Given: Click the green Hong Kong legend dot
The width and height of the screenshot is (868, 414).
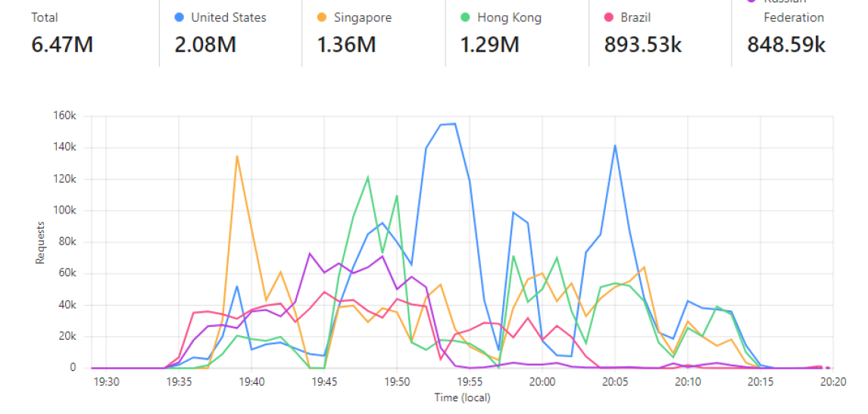Looking at the screenshot, I should tap(465, 17).
